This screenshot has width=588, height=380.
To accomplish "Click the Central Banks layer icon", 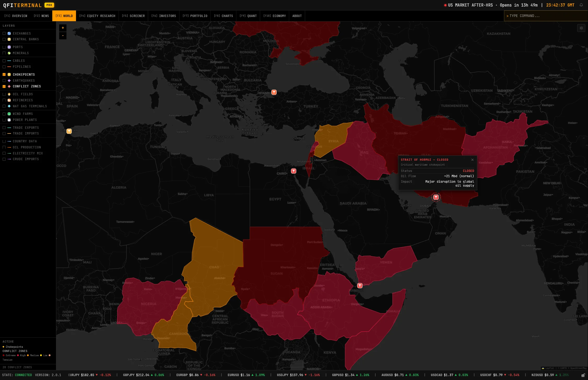I will coord(9,39).
